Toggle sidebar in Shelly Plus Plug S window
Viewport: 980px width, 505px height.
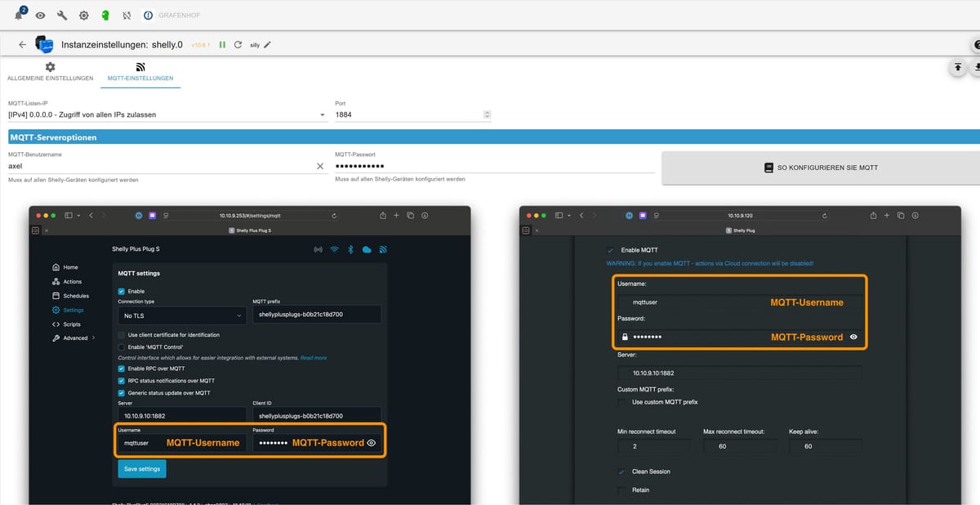tap(69, 215)
